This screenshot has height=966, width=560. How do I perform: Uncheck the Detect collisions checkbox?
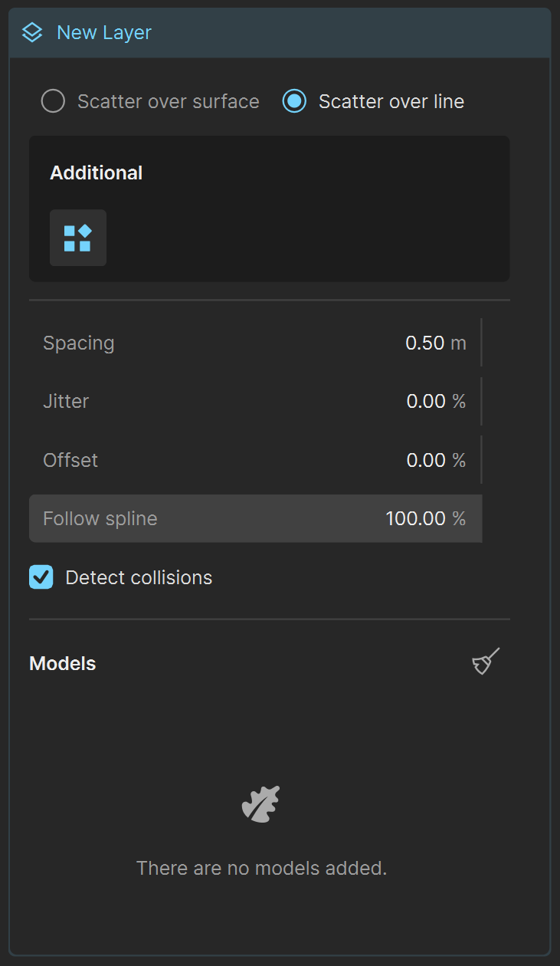pyautogui.click(x=41, y=577)
